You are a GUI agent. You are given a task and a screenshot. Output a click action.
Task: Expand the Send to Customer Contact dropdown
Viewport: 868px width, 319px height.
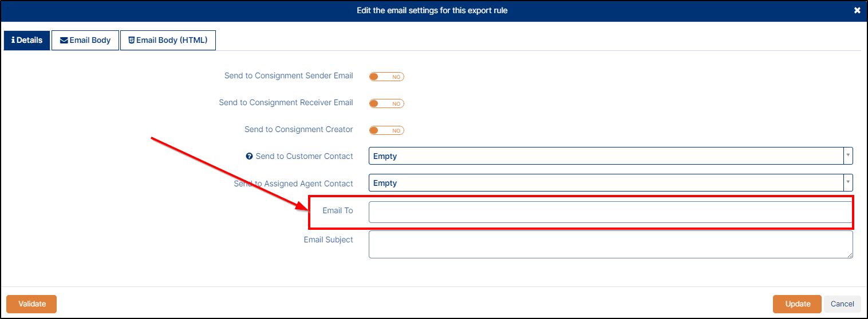click(x=610, y=156)
